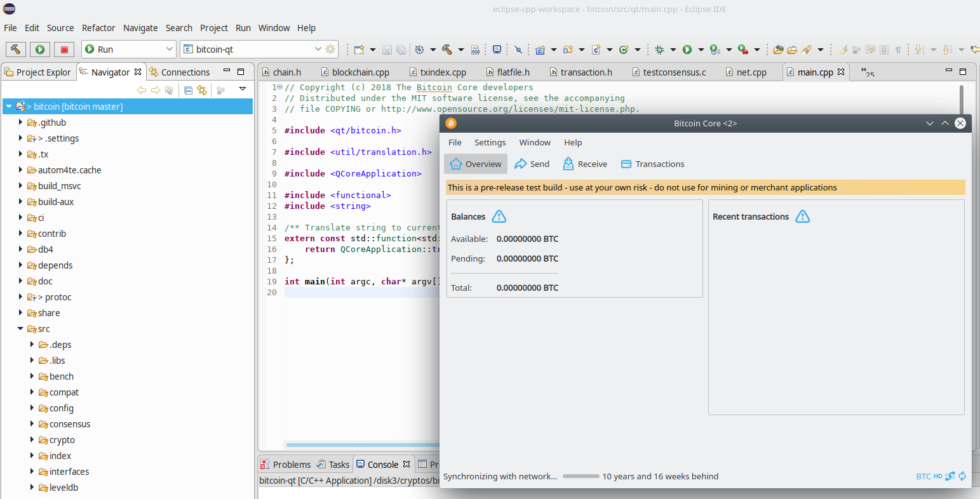
Task: Click the HD wallet status indicator
Action: (938, 476)
